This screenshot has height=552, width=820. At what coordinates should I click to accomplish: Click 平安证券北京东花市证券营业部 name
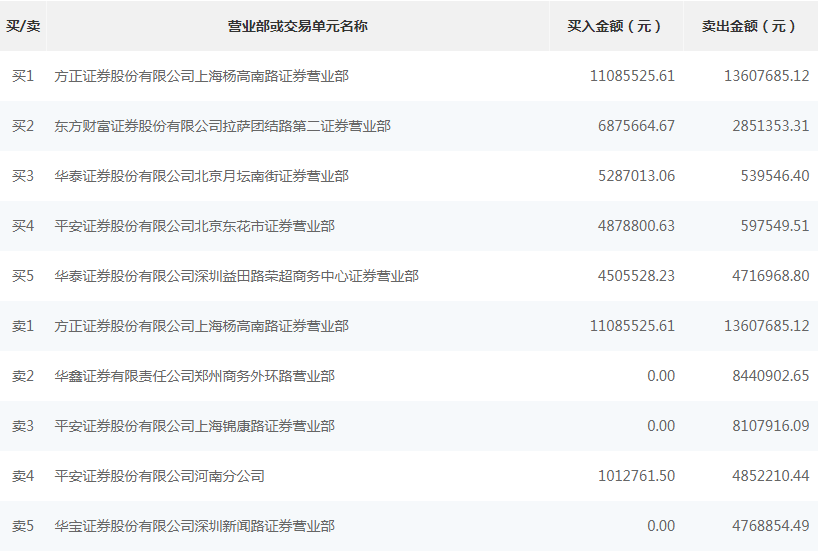point(195,226)
